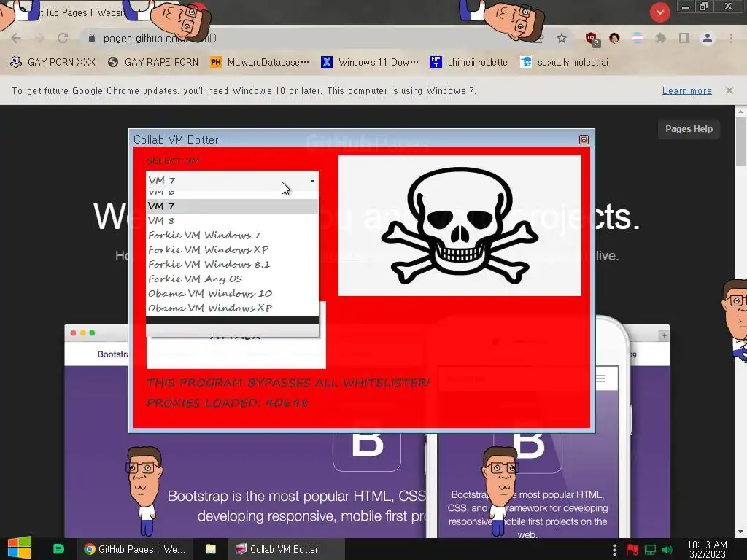Collapse the Select VM combo box arrow
Image resolution: width=747 pixels, height=560 pixels.
click(312, 181)
